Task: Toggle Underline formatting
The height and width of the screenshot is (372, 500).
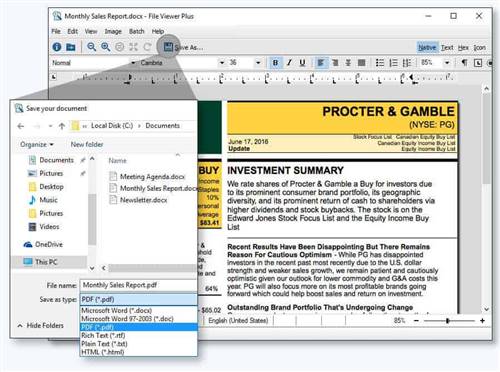Action: click(302, 63)
